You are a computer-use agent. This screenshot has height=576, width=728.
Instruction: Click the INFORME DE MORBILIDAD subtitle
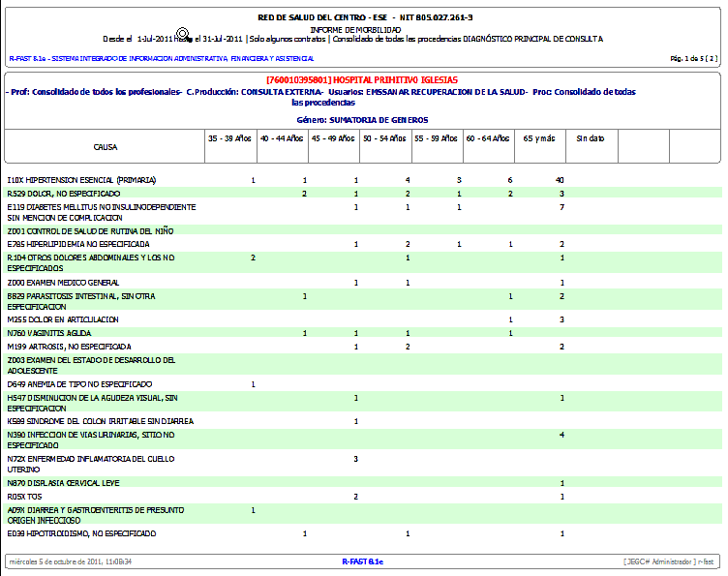pos(355,30)
